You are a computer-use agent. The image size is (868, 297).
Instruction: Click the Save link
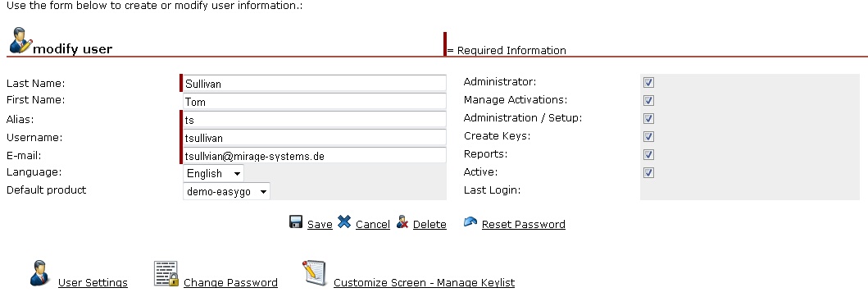[x=320, y=225]
